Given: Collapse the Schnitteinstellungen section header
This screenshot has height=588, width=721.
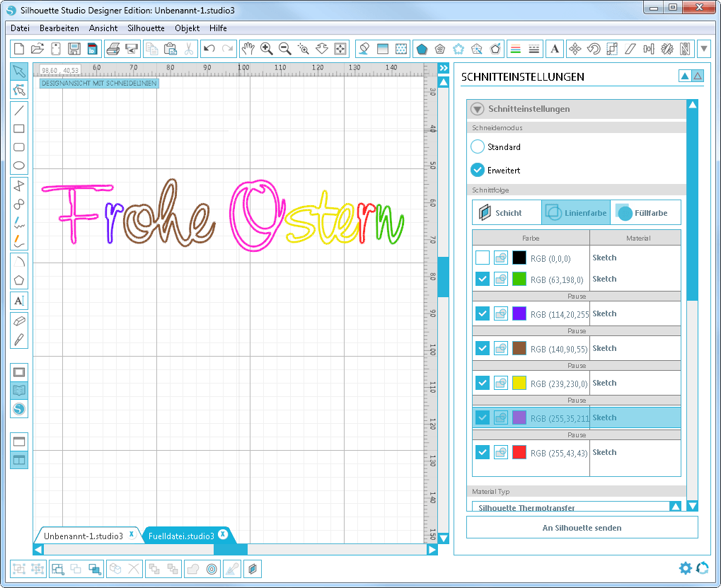Looking at the screenshot, I should 478,109.
